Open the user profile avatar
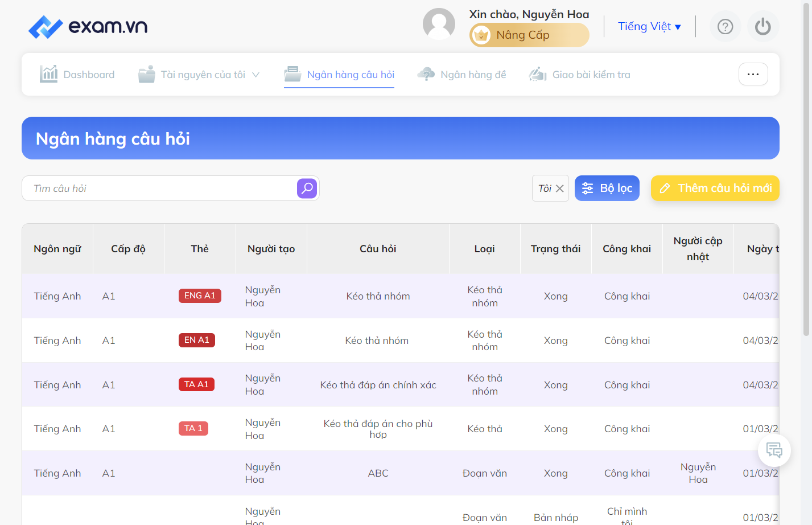 [439, 24]
